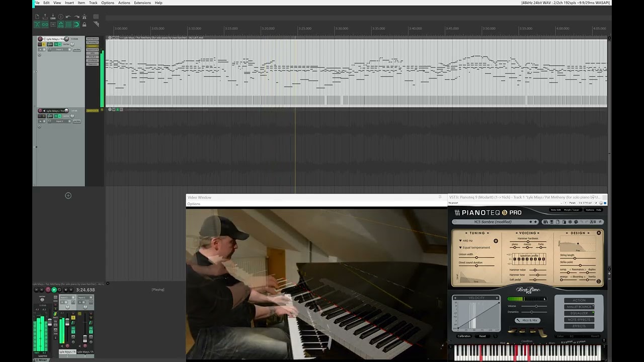Click the transport Play button
Image resolution: width=644 pixels, height=362 pixels.
[54, 290]
